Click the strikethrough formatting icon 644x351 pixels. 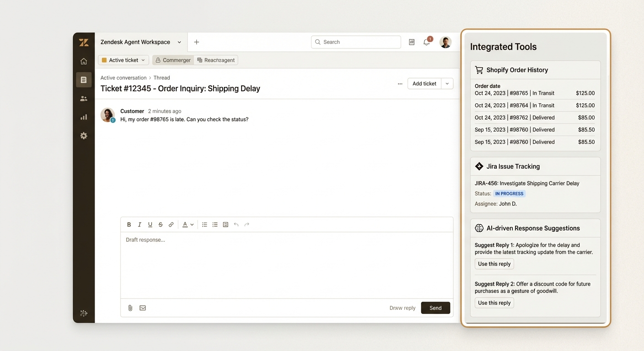[x=160, y=224]
